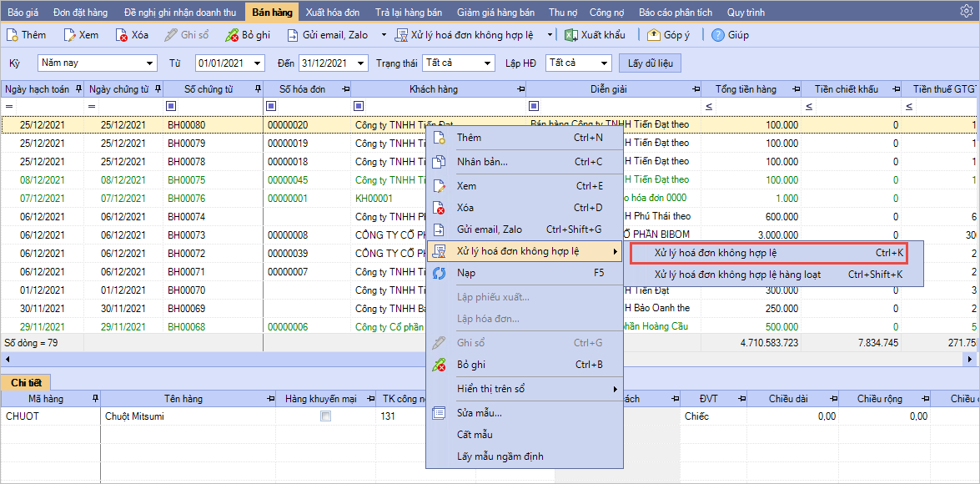The height and width of the screenshot is (484, 980).
Task: Click Gửi email, Zalo toolbar button
Action: (x=330, y=35)
